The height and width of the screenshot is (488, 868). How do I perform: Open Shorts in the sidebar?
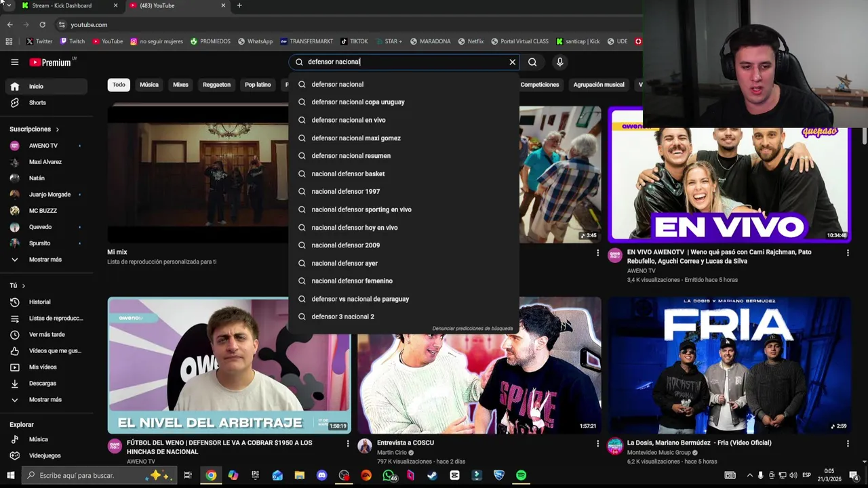[x=45, y=102]
